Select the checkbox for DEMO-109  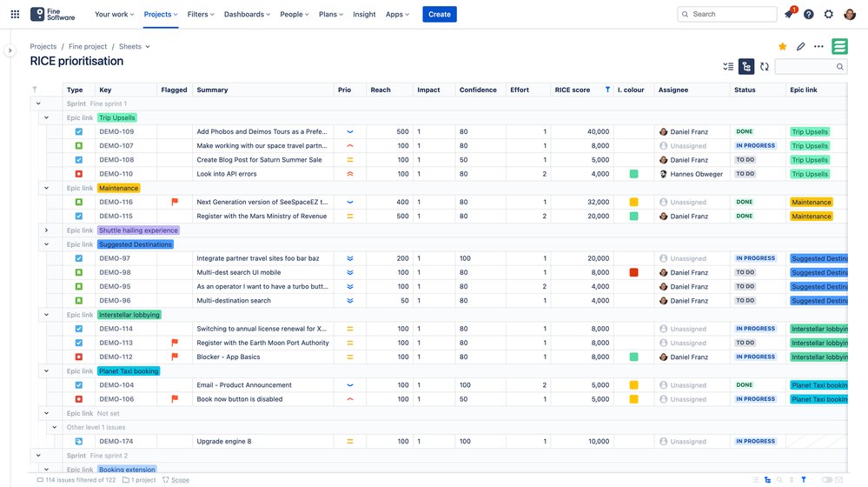[x=79, y=132]
